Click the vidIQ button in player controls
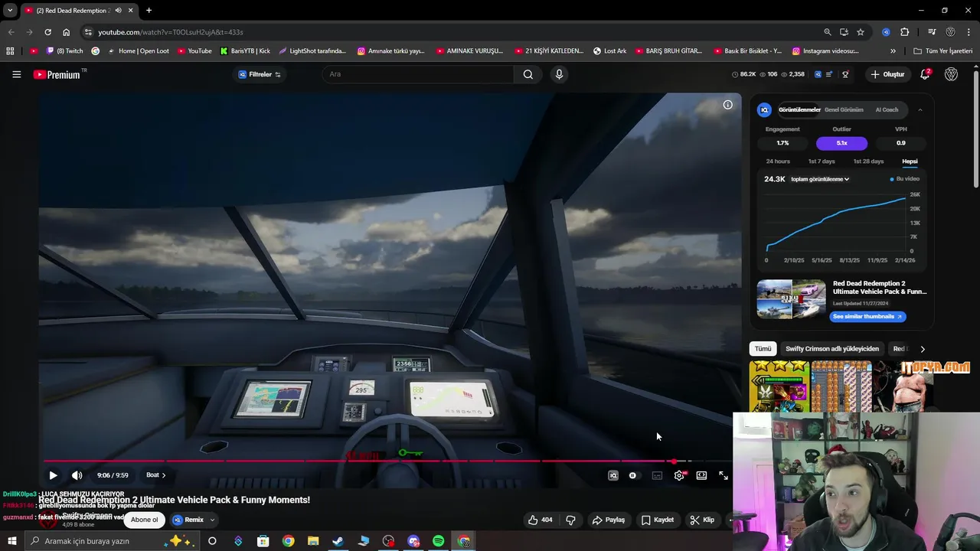980x551 pixels. pyautogui.click(x=613, y=475)
